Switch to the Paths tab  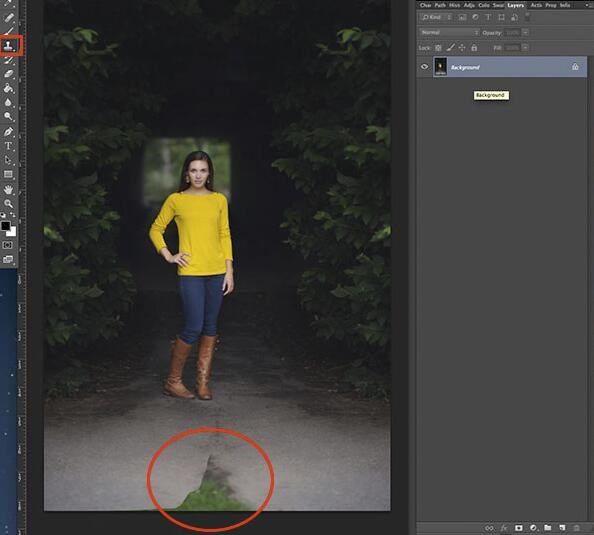[440, 5]
